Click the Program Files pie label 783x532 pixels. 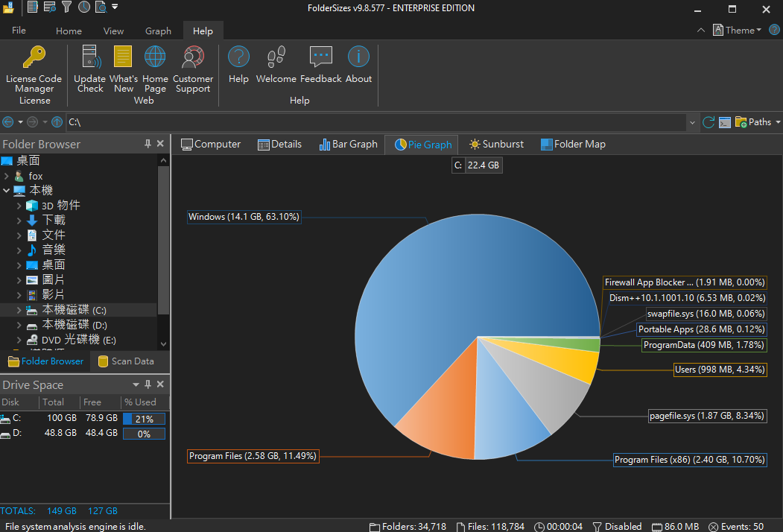coord(253,456)
